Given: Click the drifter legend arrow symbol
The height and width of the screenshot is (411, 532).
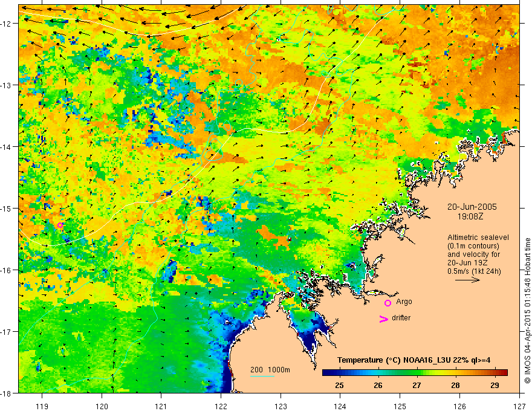Looking at the screenshot, I should point(383,319).
